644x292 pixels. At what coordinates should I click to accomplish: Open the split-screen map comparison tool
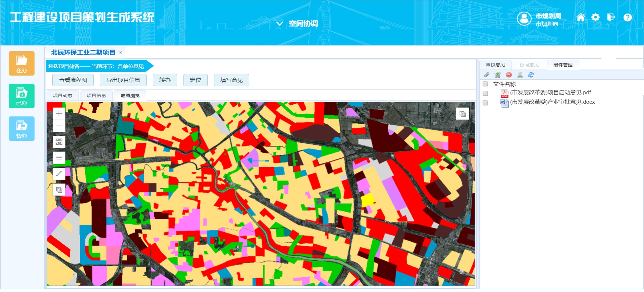(x=59, y=142)
